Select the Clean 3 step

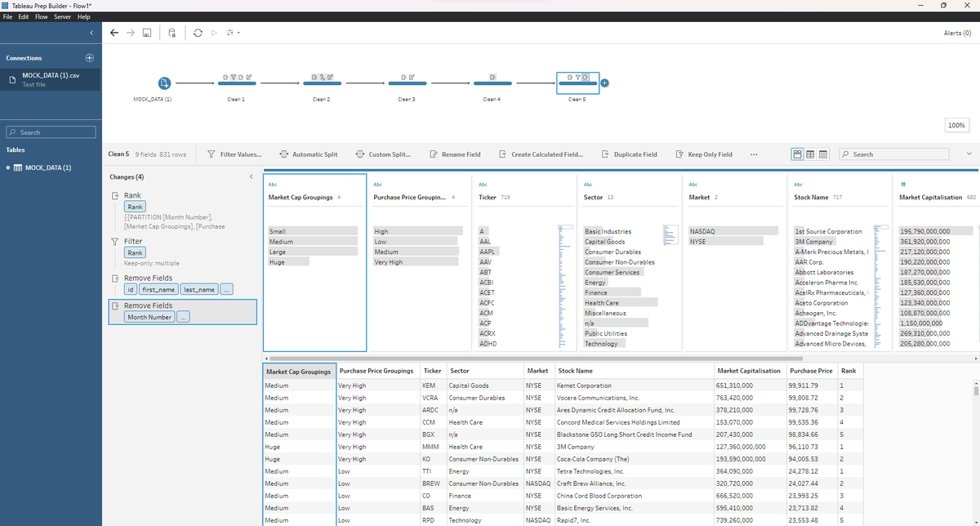406,82
